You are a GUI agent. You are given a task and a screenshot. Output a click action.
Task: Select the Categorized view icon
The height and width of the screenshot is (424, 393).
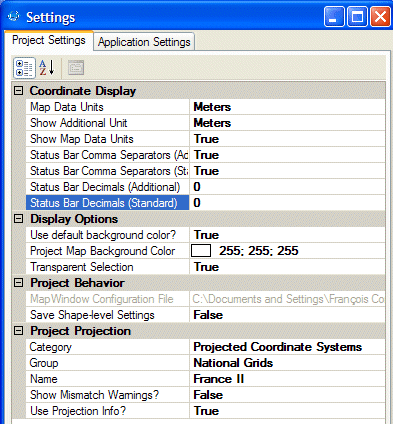point(24,68)
